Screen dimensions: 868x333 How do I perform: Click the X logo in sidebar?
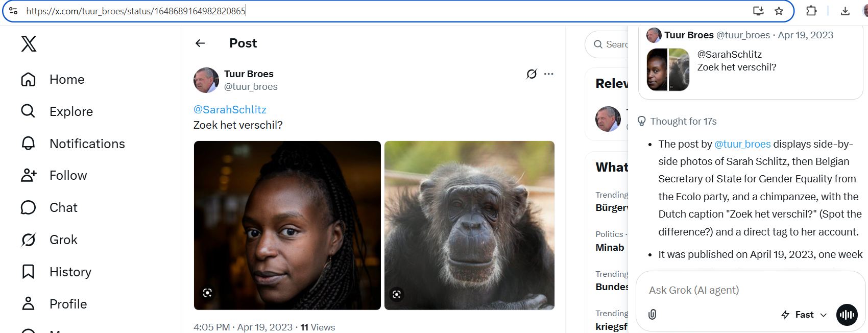tap(29, 44)
